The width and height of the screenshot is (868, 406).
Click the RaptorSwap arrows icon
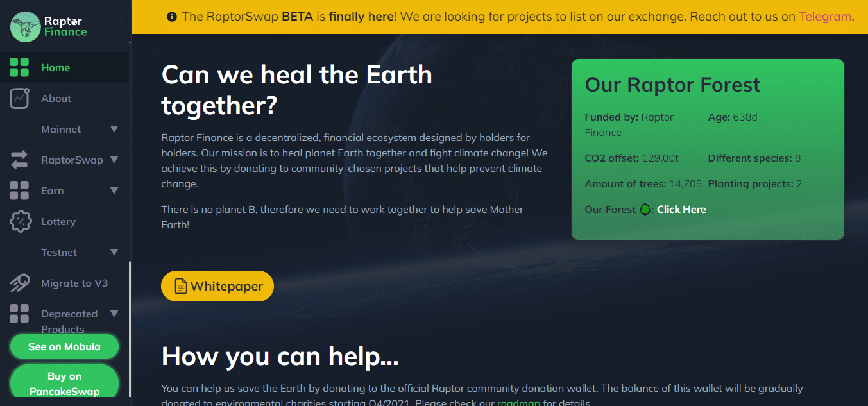19,160
